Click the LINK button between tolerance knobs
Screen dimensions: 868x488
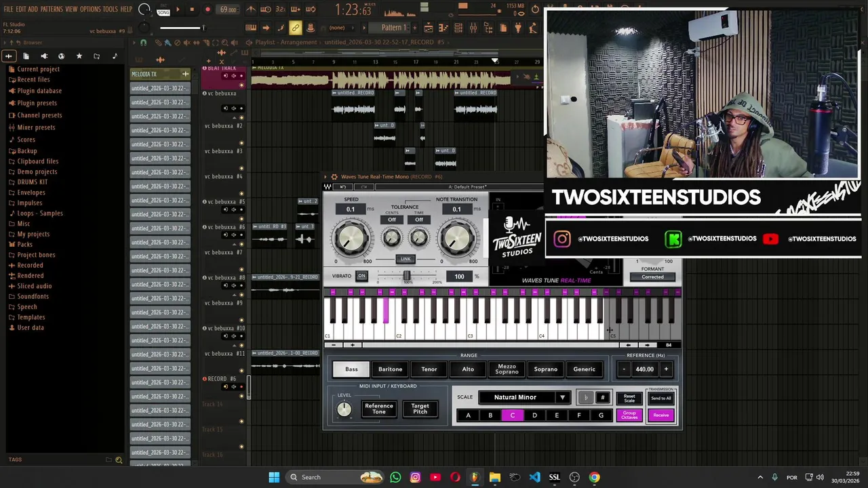pyautogui.click(x=406, y=258)
